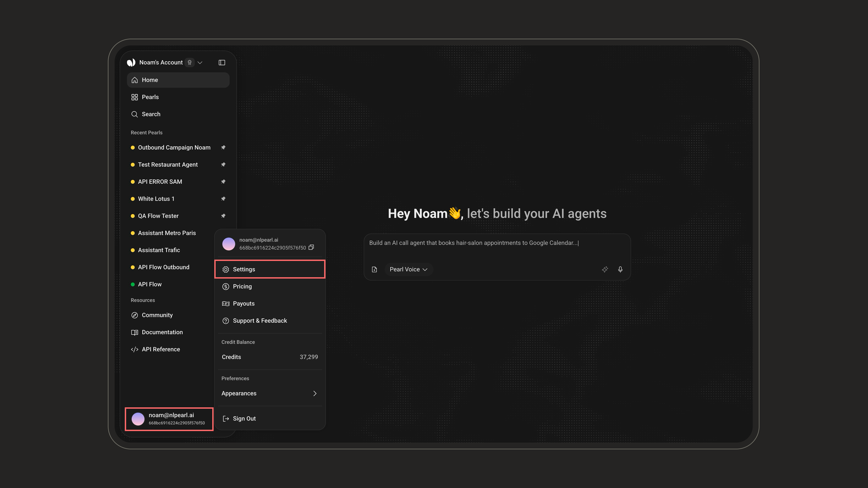Click the API Reference code icon

(x=134, y=349)
